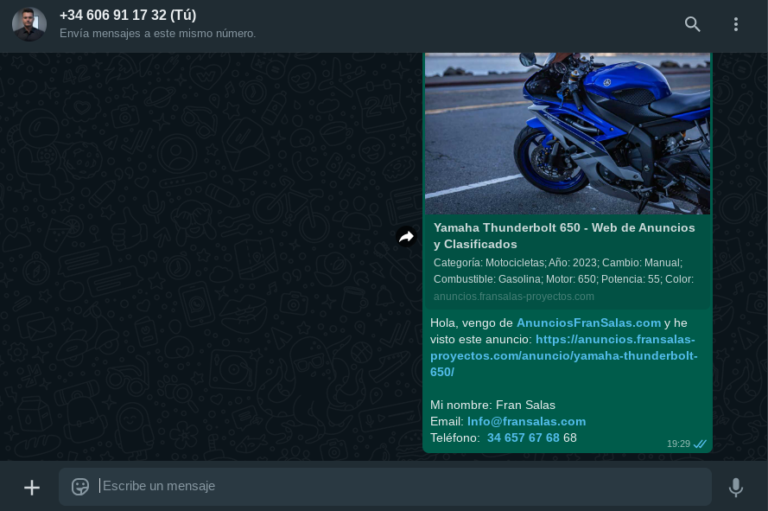The image size is (768, 511).
Task: Click the Info@fransalas.com email link
Action: [526, 421]
